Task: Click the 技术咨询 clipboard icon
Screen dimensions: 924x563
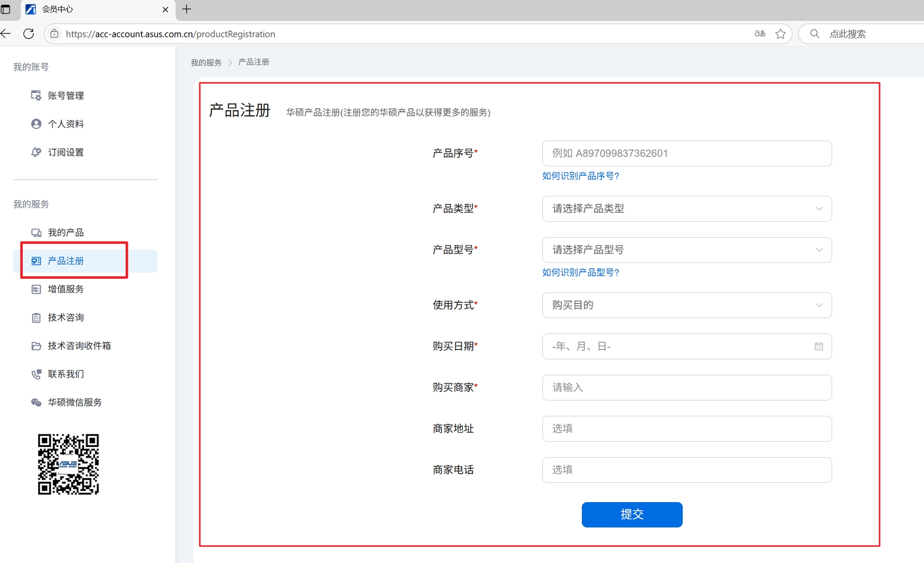Action: pos(36,318)
